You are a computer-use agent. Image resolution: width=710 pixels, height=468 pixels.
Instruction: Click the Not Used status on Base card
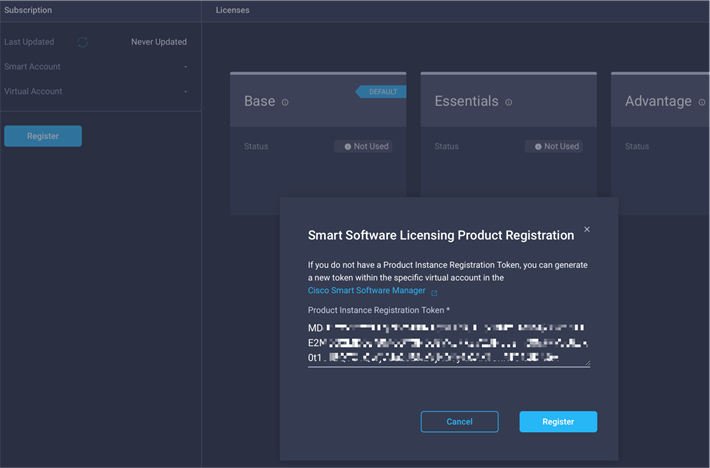[363, 146]
